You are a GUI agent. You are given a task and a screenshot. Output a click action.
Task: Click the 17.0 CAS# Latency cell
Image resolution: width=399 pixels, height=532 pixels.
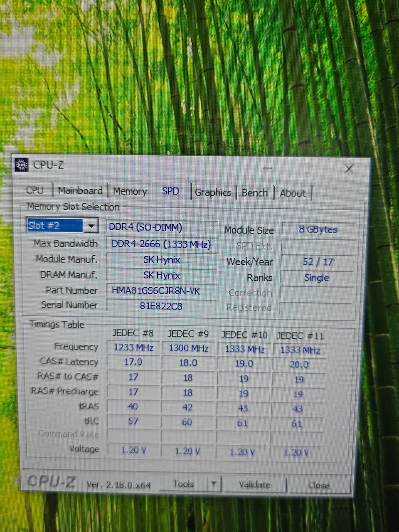pyautogui.click(x=133, y=362)
